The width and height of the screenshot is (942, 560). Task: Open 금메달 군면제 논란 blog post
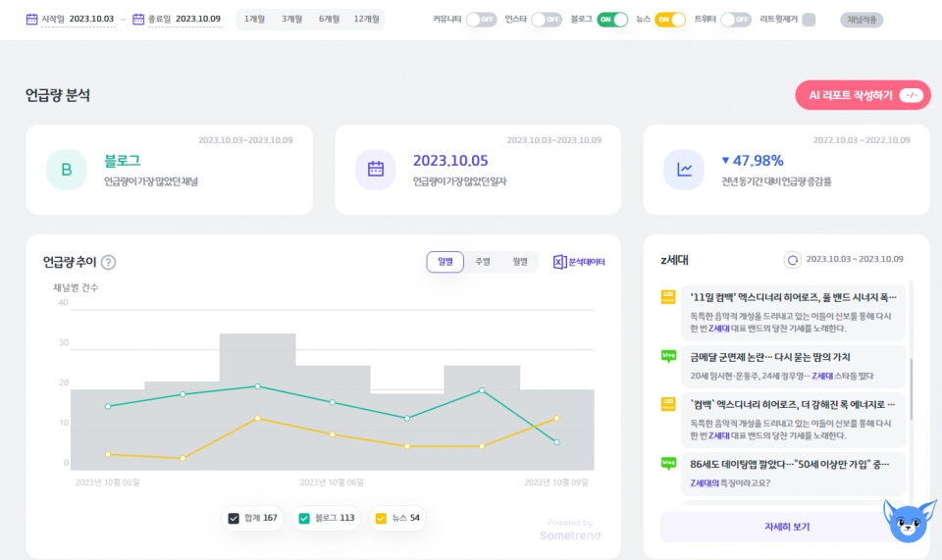click(x=793, y=366)
